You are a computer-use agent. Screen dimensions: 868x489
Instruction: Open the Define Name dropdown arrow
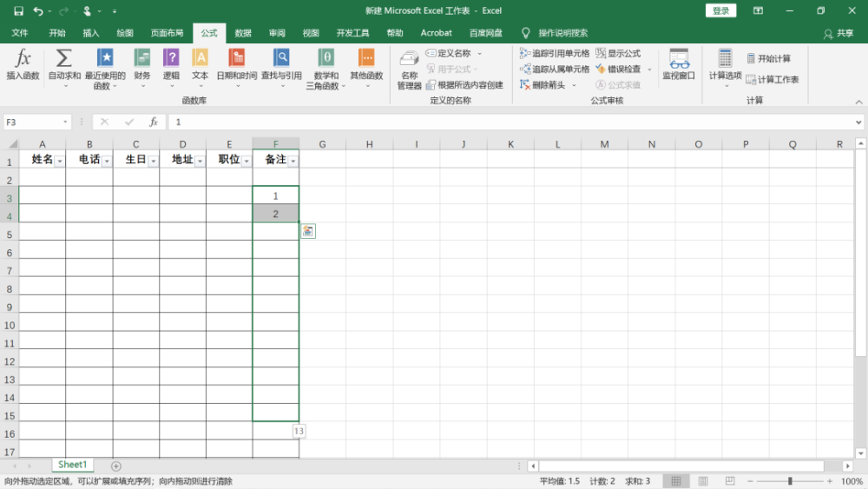coord(479,54)
